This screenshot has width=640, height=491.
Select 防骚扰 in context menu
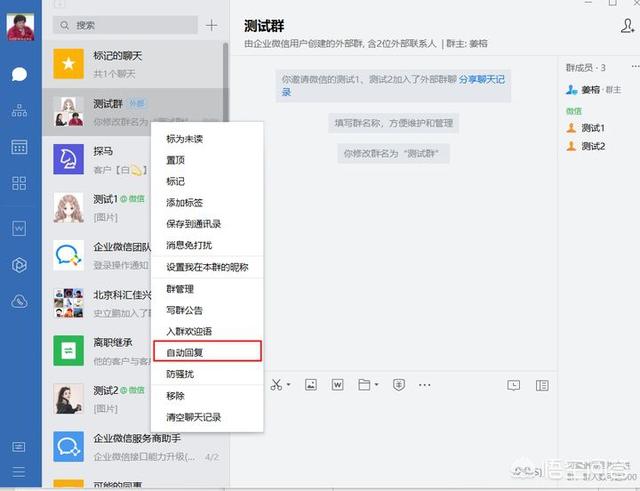point(207,374)
